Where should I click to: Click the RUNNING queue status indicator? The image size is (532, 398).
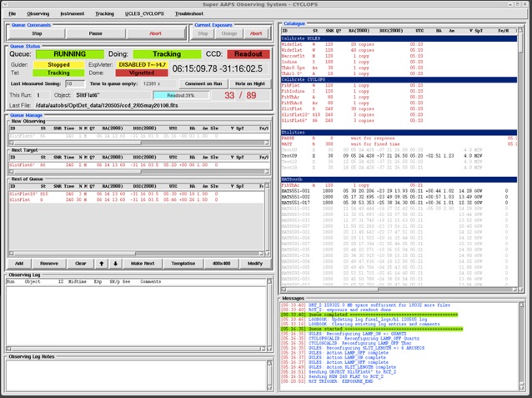tap(69, 54)
